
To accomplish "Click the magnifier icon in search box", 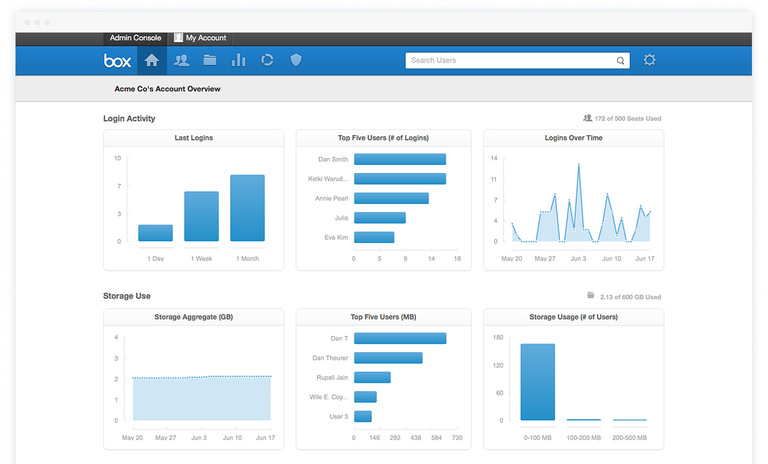I will pos(620,61).
